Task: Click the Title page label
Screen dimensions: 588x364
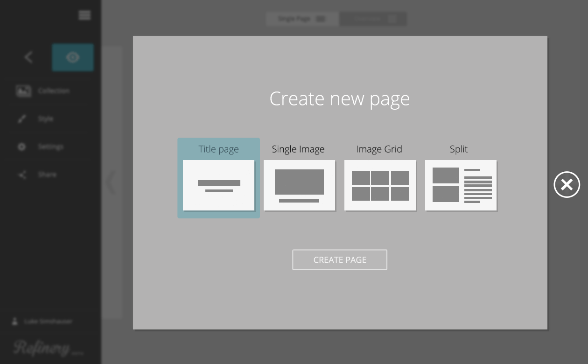Action: (x=218, y=149)
